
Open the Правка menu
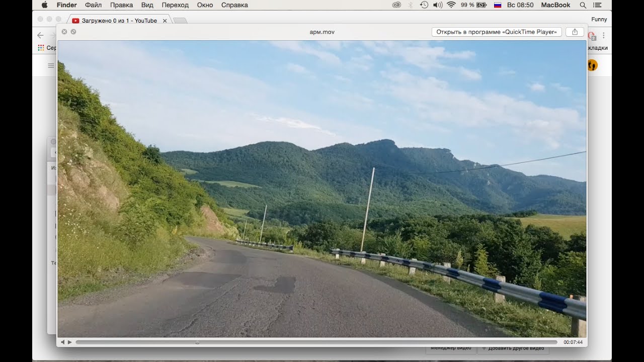pyautogui.click(x=121, y=5)
